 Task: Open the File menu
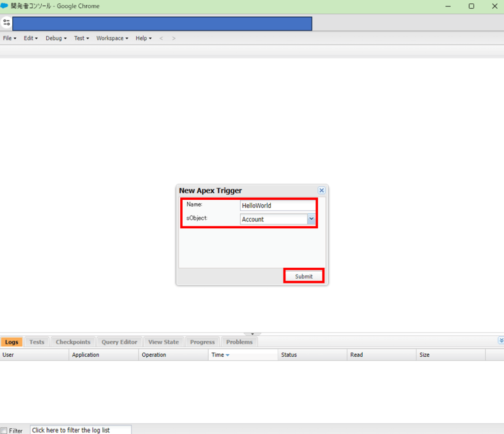tap(9, 38)
